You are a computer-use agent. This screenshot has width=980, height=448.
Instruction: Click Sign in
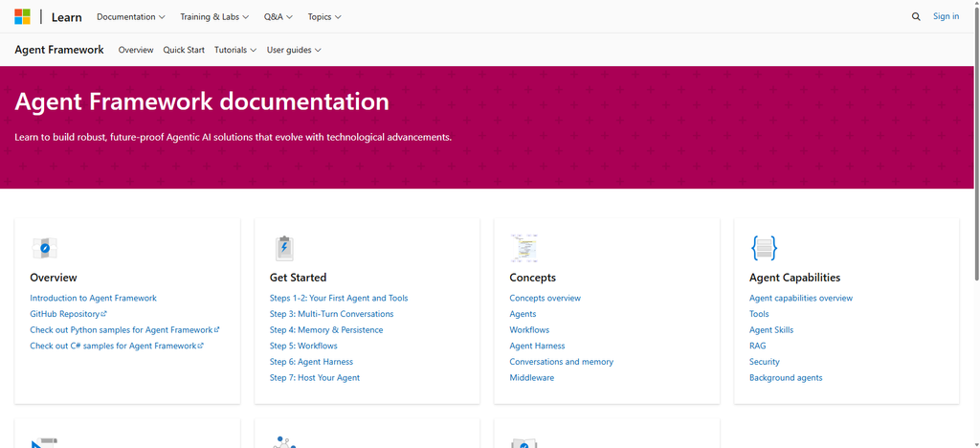(x=946, y=16)
